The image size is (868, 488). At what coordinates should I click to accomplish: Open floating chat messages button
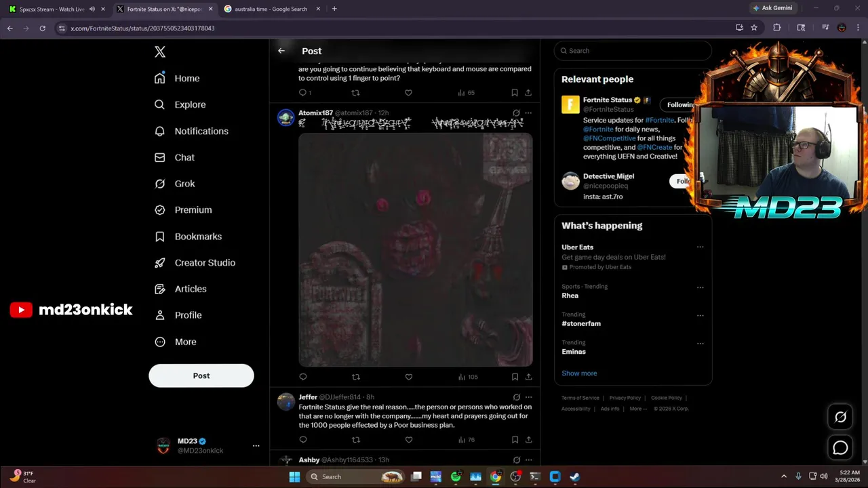pos(840,447)
